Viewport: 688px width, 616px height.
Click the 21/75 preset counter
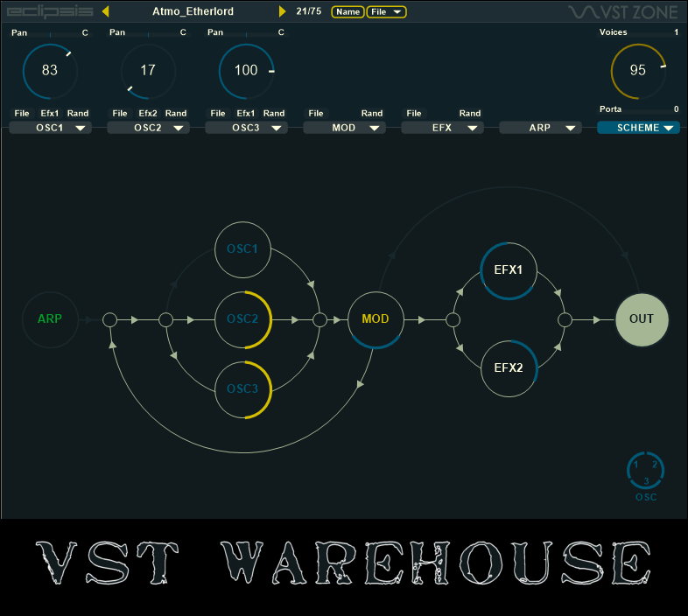pos(308,11)
